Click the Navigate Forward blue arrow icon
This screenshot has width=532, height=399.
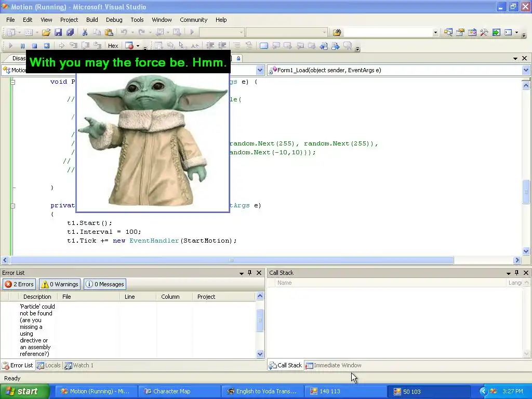336,46
